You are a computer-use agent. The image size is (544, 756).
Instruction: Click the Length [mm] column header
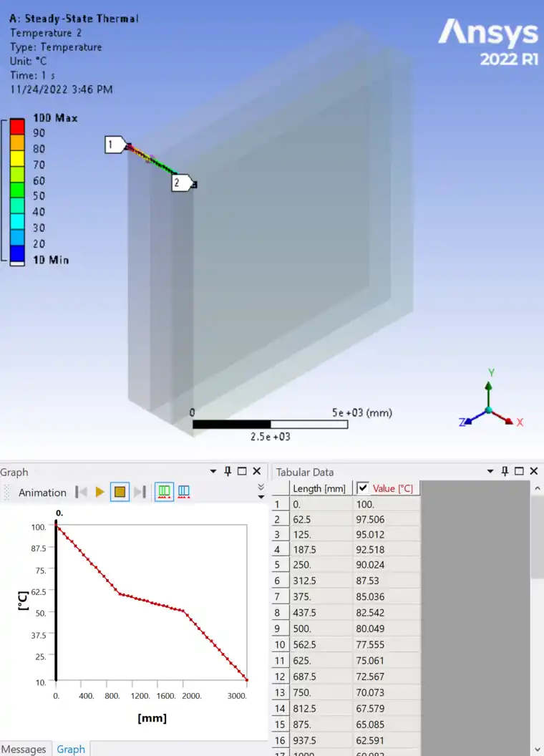[x=319, y=488]
